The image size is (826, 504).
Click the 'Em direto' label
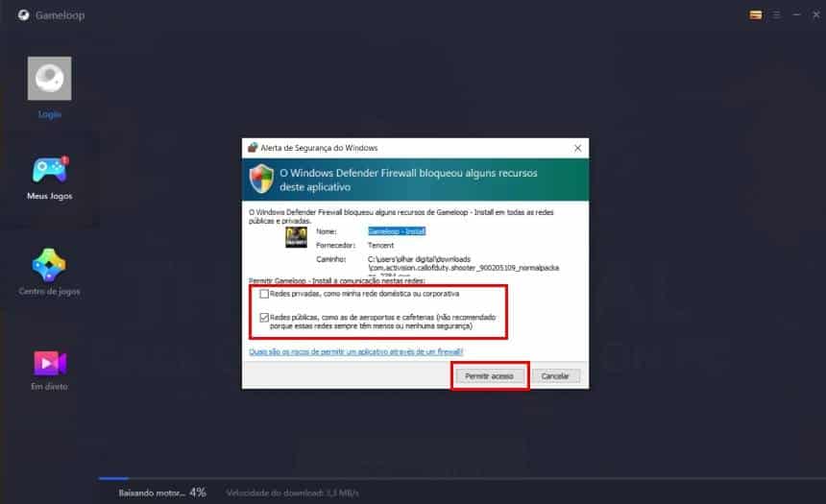[x=50, y=387]
